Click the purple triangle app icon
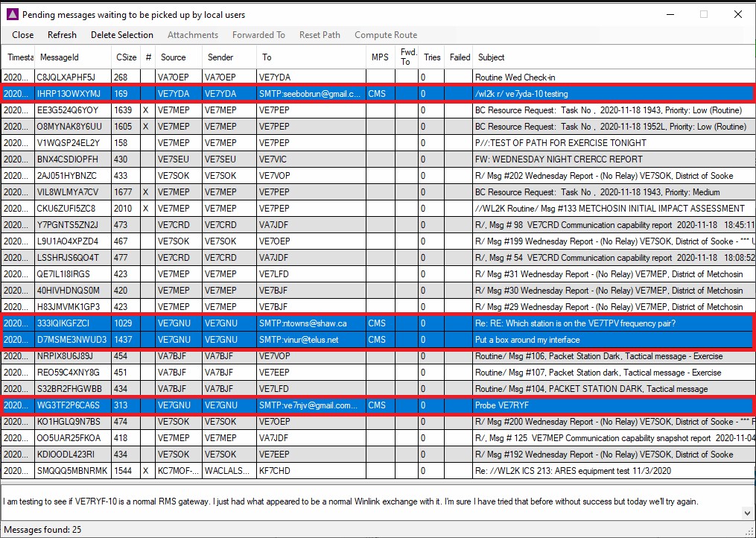 point(11,14)
